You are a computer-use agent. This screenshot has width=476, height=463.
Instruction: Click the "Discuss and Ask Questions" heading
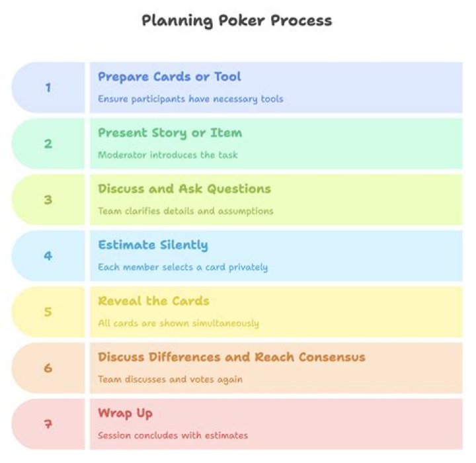pos(184,189)
